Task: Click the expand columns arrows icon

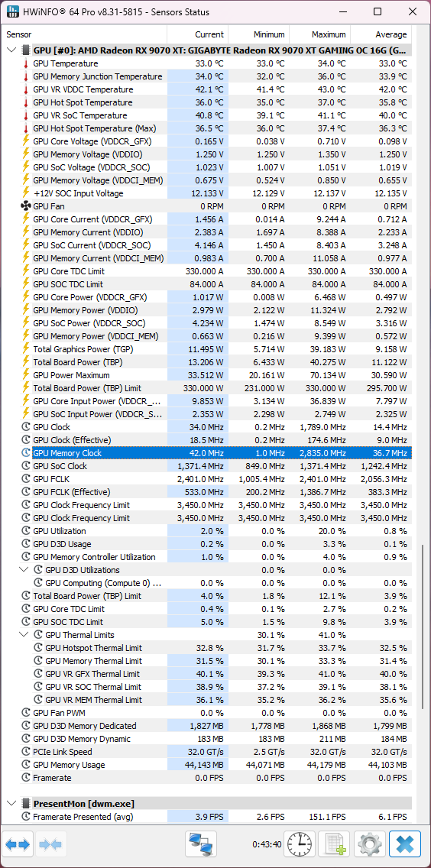Action: tap(18, 844)
